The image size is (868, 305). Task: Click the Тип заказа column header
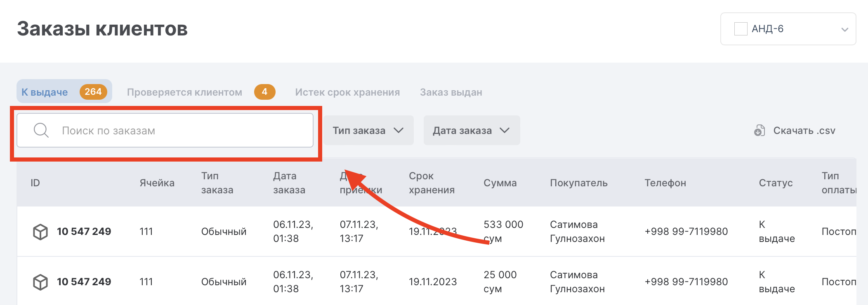pyautogui.click(x=217, y=183)
